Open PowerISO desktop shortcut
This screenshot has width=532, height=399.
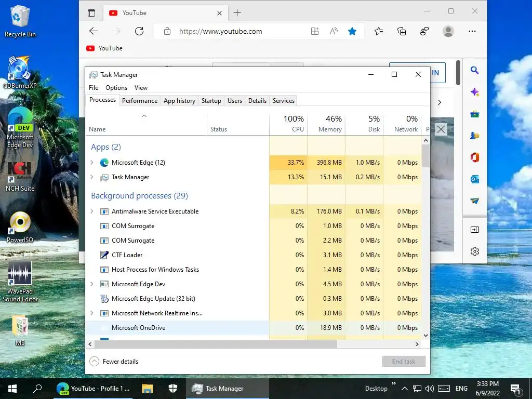[x=20, y=228]
